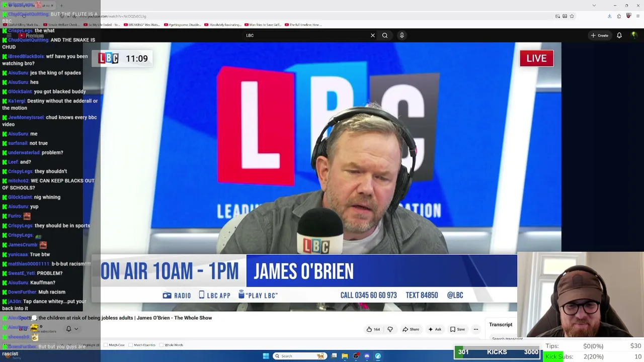
Task: Click the webcam overlay thumbnail
Action: 581,295
